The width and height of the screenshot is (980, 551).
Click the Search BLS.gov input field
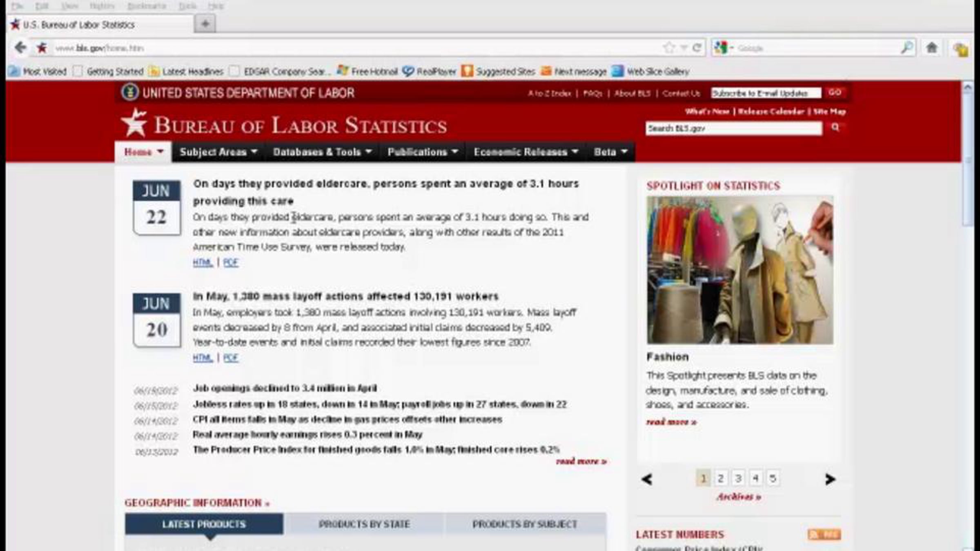tap(733, 128)
